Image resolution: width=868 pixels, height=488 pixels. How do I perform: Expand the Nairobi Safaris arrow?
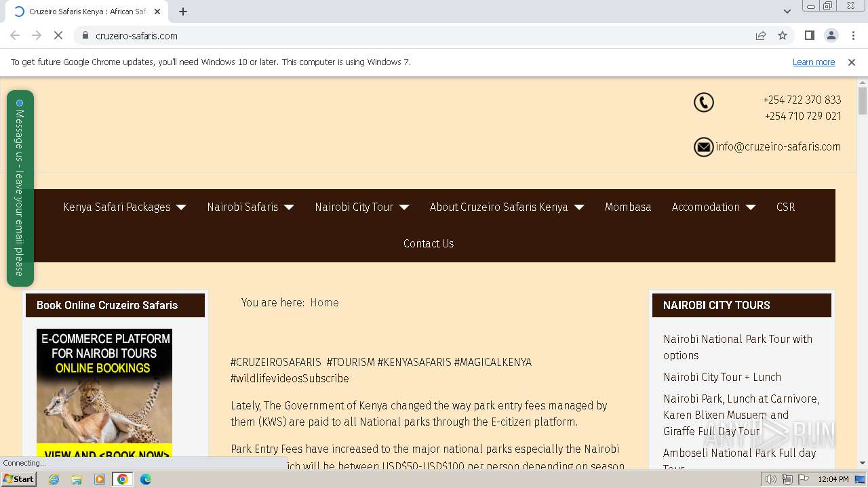click(289, 207)
